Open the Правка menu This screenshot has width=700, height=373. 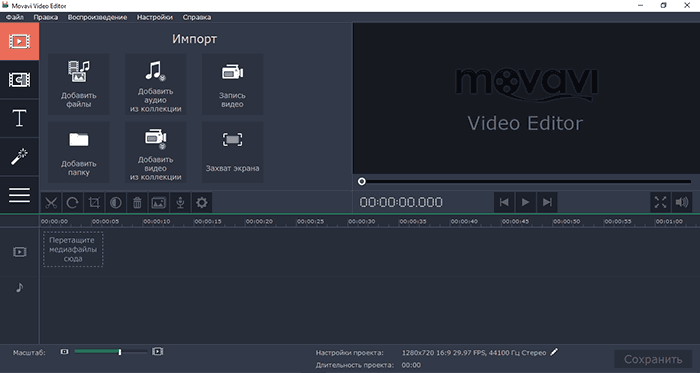pos(46,17)
